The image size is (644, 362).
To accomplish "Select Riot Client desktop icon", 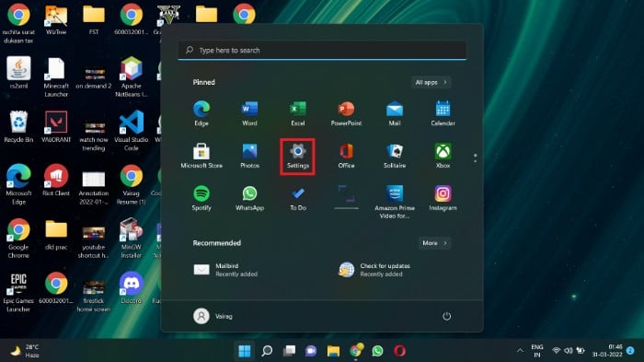I will [56, 181].
